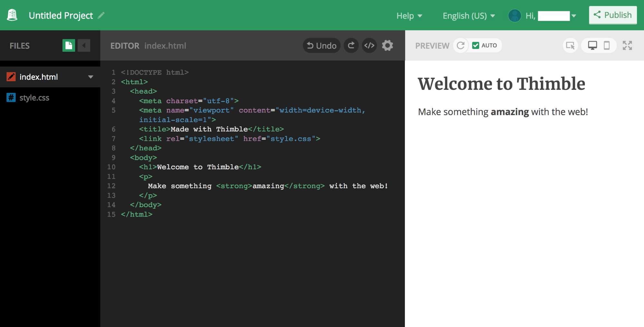Collapse the Files sidebar
The width and height of the screenshot is (644, 327).
pyautogui.click(x=84, y=45)
